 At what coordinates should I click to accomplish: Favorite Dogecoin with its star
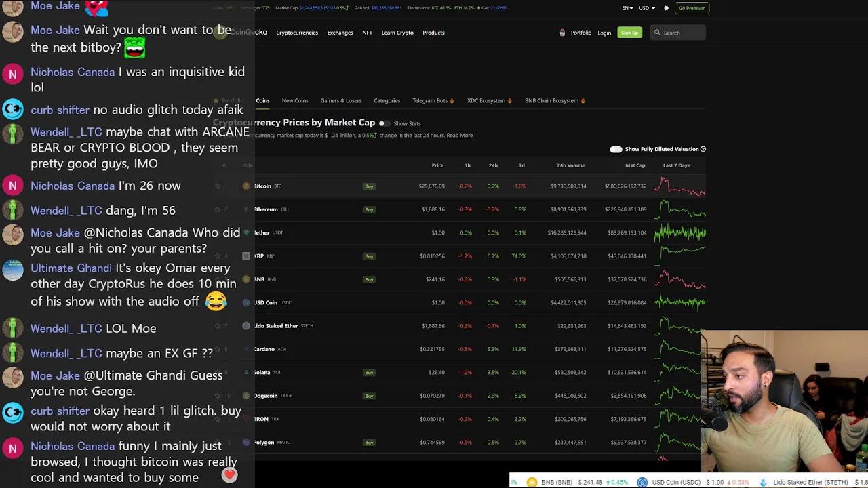coord(217,396)
